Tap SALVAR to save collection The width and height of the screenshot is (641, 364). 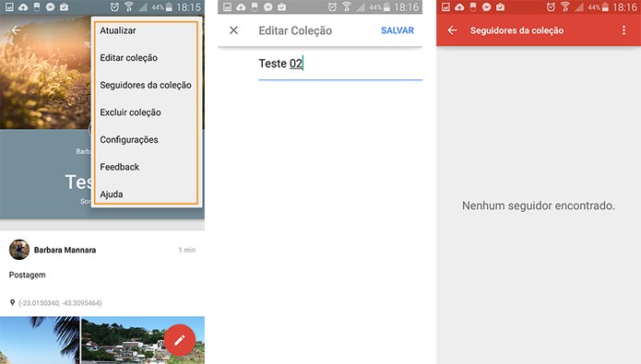pyautogui.click(x=398, y=30)
